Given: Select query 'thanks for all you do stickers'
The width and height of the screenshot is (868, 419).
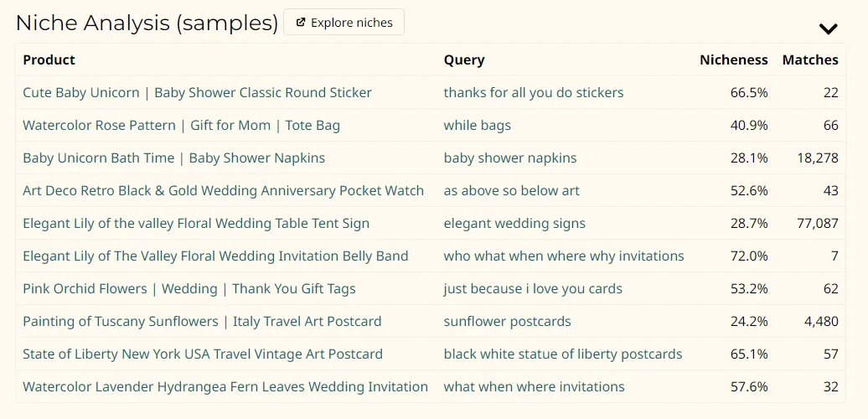Looking at the screenshot, I should [x=534, y=92].
